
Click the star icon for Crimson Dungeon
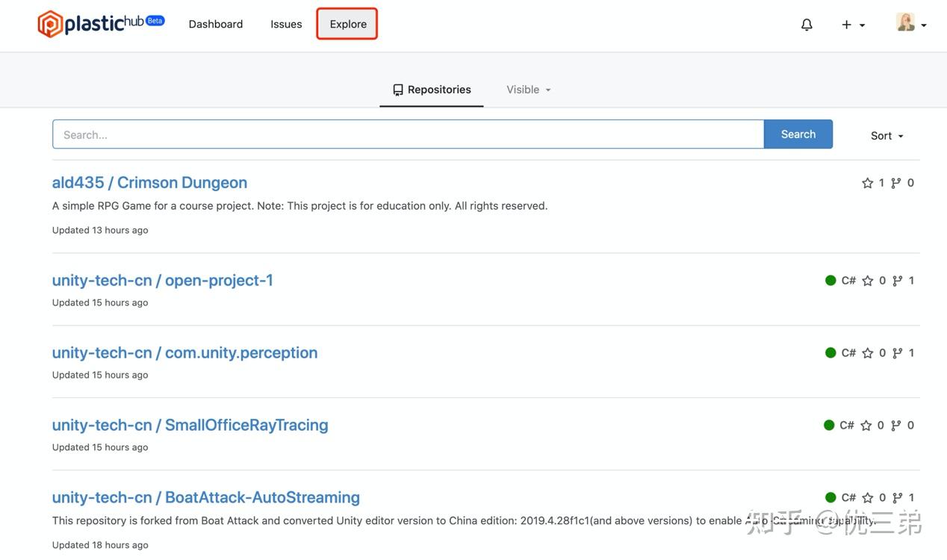pyautogui.click(x=867, y=183)
